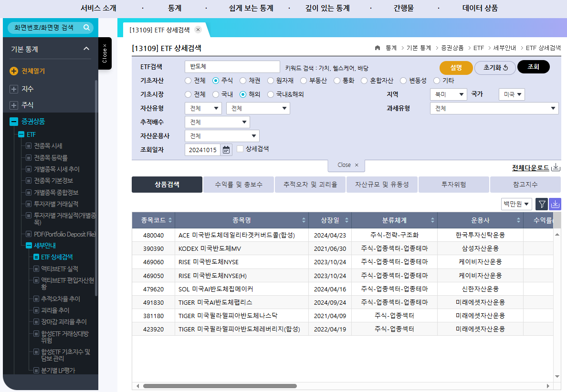Click right arrow of horizontal scrollbar
The image size is (567, 392).
[x=548, y=386]
